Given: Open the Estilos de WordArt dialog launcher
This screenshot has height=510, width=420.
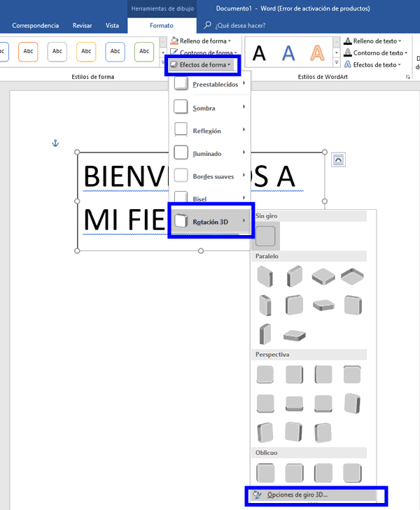Looking at the screenshot, I should point(407,77).
